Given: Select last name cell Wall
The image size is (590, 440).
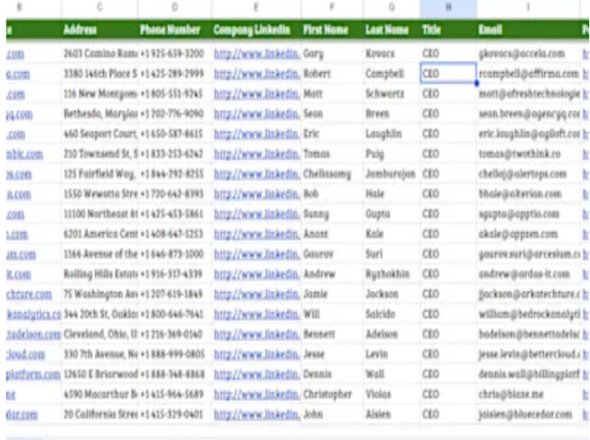Looking at the screenshot, I should (x=392, y=374).
